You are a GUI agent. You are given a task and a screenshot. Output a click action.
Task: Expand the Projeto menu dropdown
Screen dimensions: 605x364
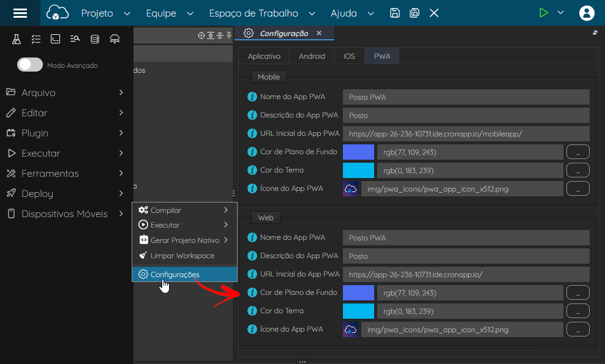pyautogui.click(x=127, y=13)
